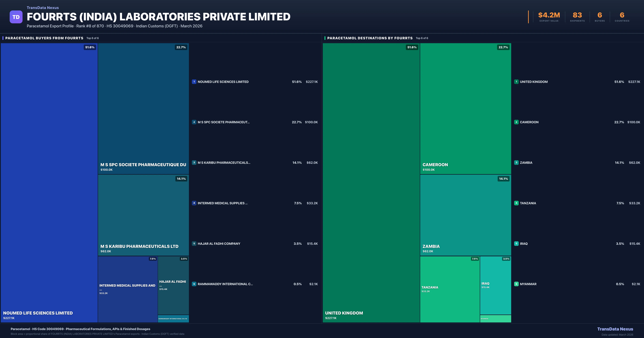Click rank badge 2 beside M S SPC SOCIETE
The height and width of the screenshot is (338, 644).
pyautogui.click(x=194, y=122)
